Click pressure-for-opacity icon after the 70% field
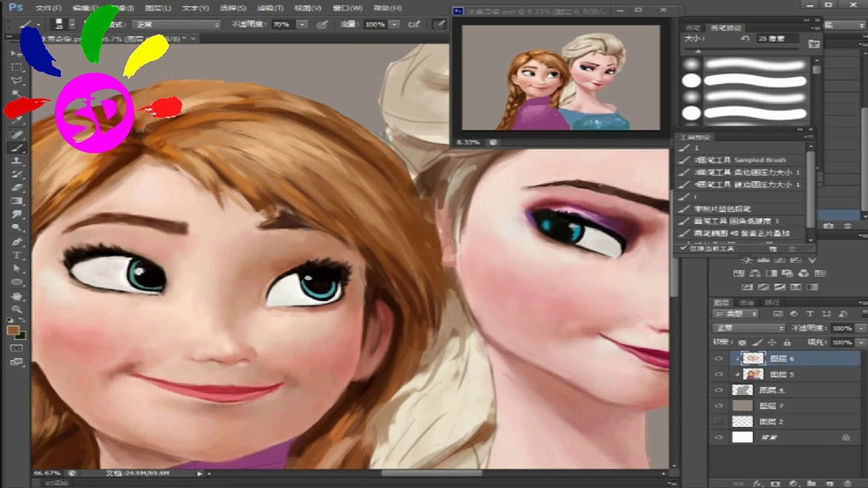 pyautogui.click(x=323, y=24)
